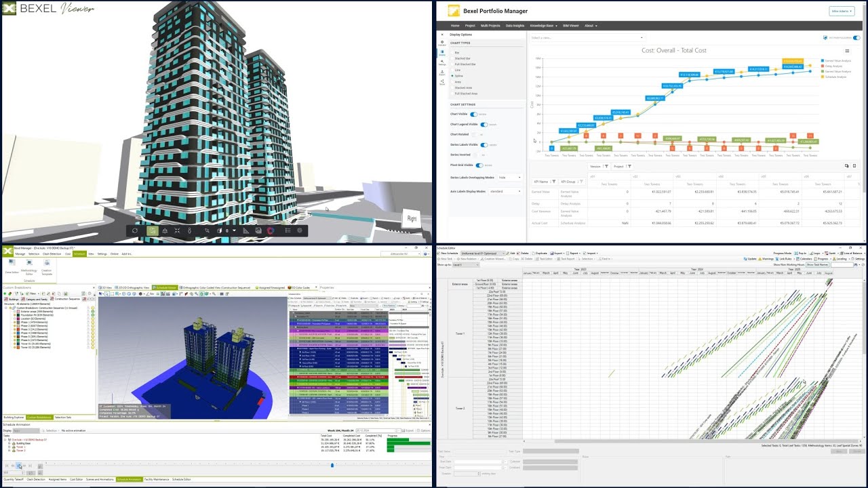The width and height of the screenshot is (868, 488).
Task: Toggle the Pivot Grid Visible switch
Action: pos(479,165)
